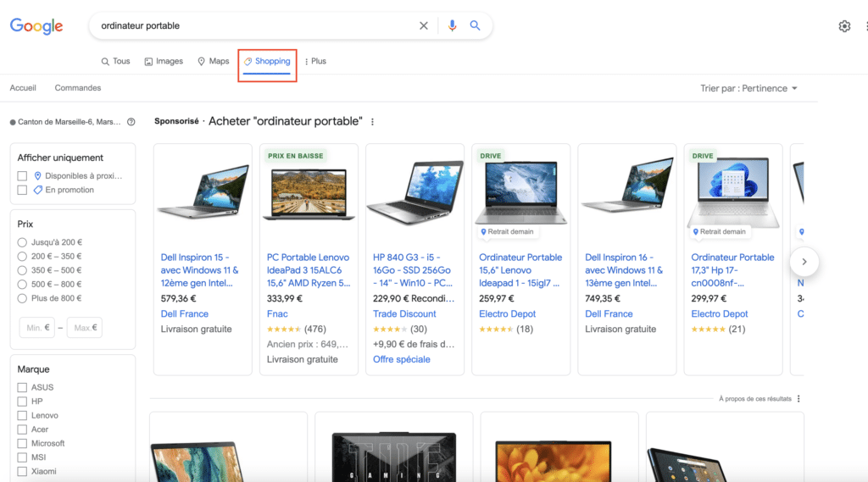Viewport: 868px width, 482px height.
Task: Open Ordinateur Portable 17,3" Hp link
Action: click(x=732, y=270)
